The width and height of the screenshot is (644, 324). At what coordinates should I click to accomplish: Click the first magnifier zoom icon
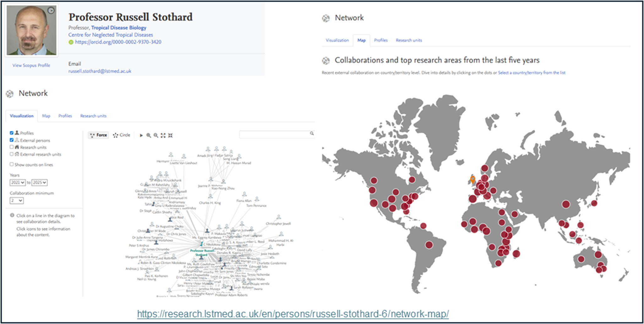[149, 135]
